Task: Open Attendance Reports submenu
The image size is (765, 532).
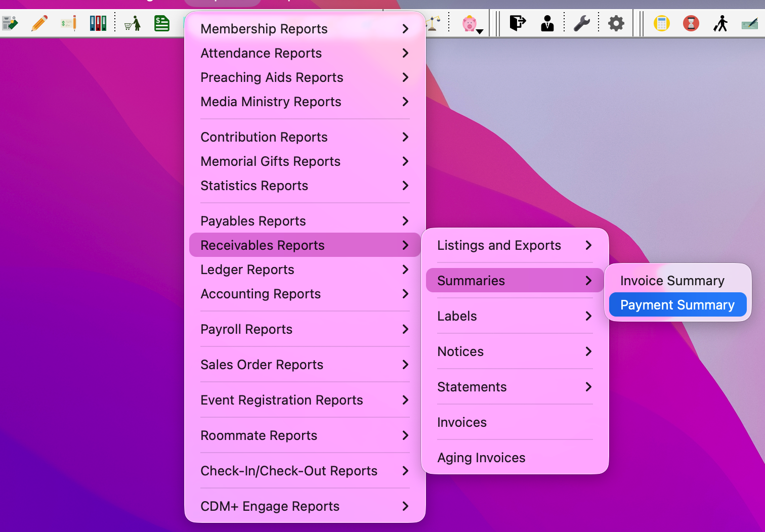Action: pos(305,53)
